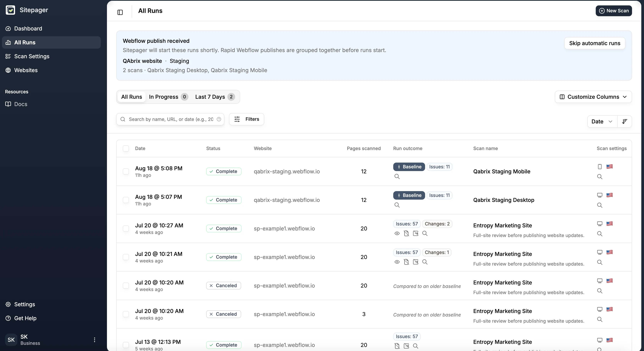Click Issues: 11 on Qabrix Staging Desktop row

[440, 195]
